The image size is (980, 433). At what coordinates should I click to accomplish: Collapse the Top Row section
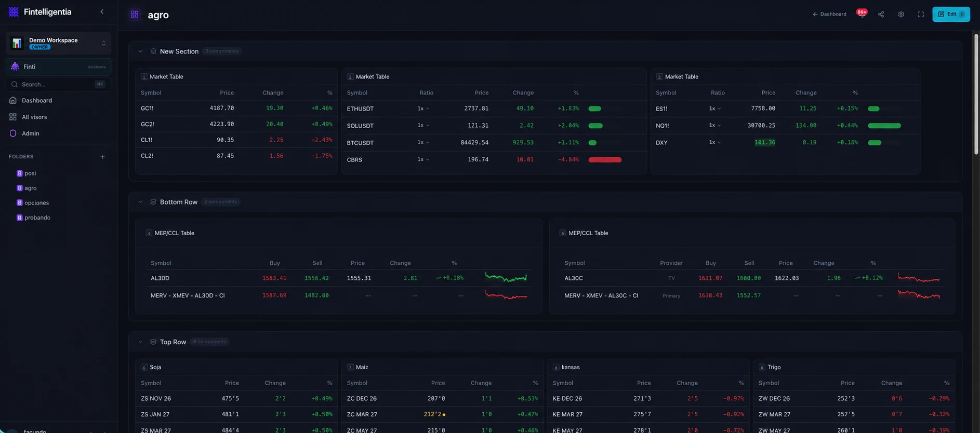140,342
